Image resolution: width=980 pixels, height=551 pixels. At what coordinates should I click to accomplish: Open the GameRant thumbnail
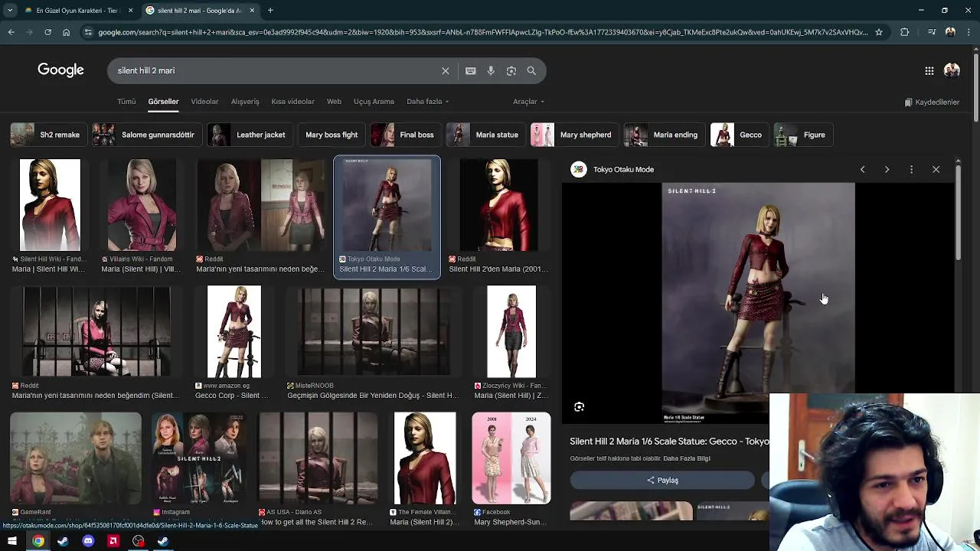[76, 458]
